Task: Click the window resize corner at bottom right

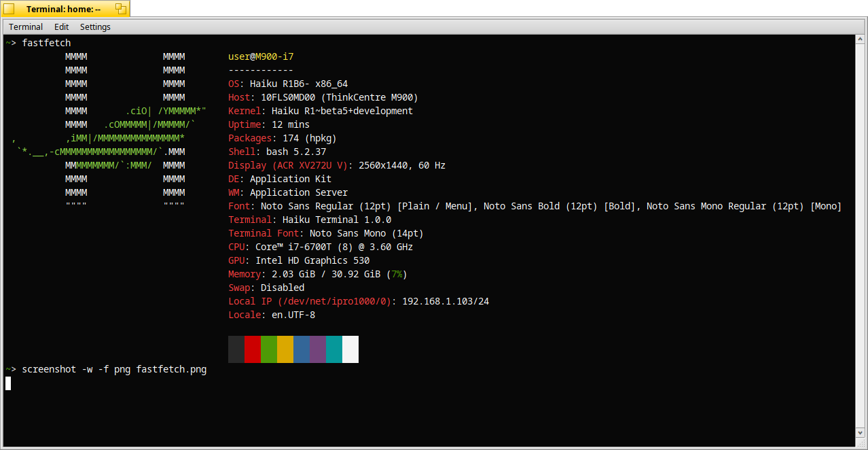Action: point(861,443)
